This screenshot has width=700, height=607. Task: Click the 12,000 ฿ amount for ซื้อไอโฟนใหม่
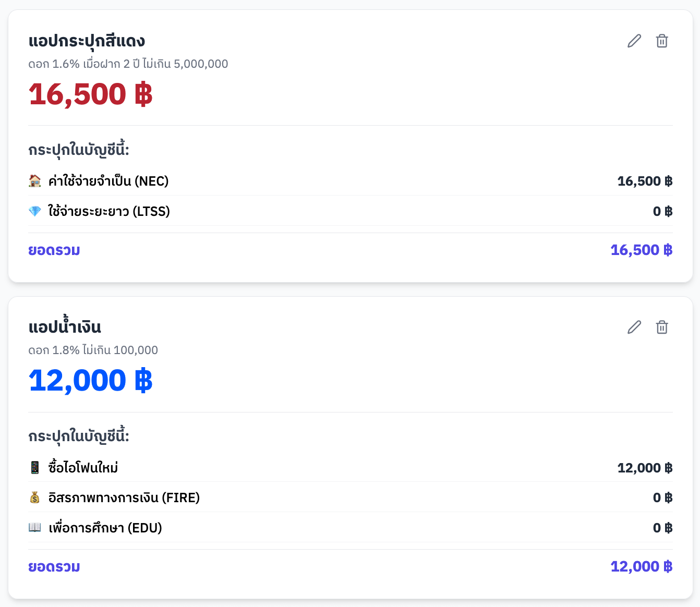(x=645, y=468)
